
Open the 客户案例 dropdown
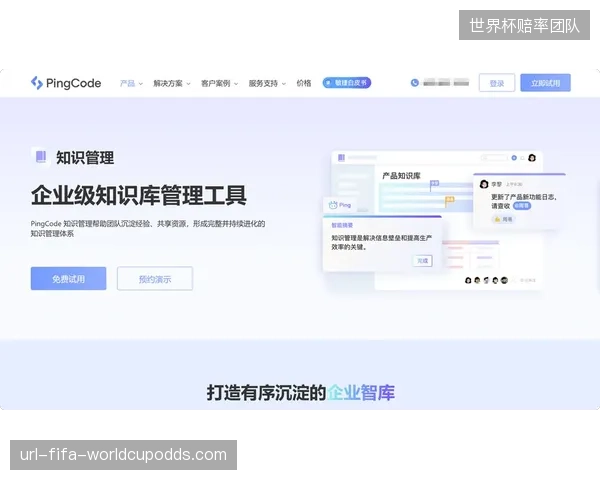[x=219, y=83]
